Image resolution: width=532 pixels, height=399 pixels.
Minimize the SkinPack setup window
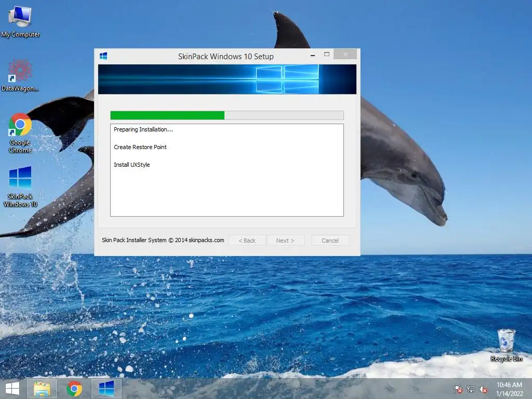[312, 55]
